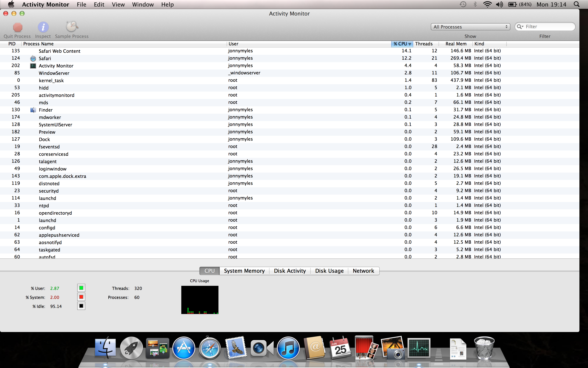Viewport: 588px width, 368px height.
Task: Click the Bluetooth menu bar icon
Action: pos(475,4)
